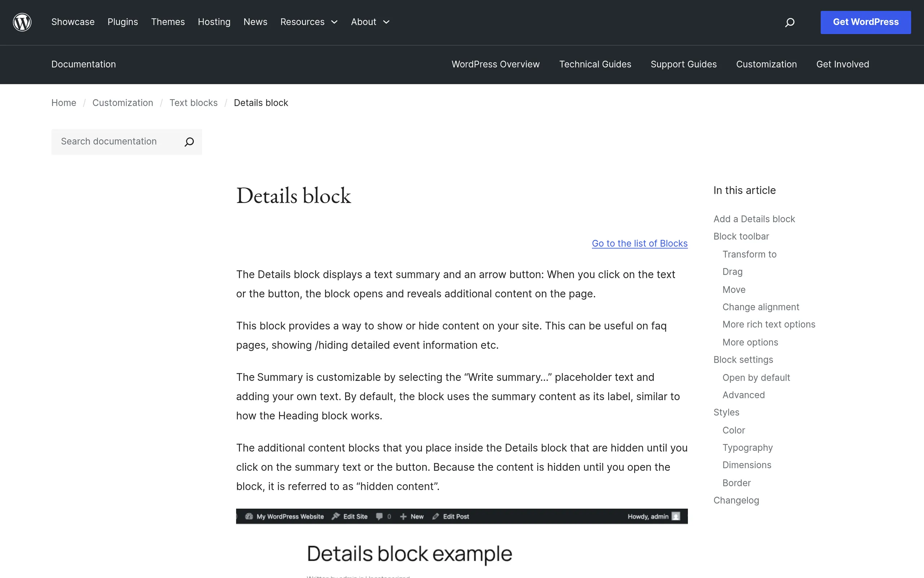Go to Home breadcrumb

[64, 103]
